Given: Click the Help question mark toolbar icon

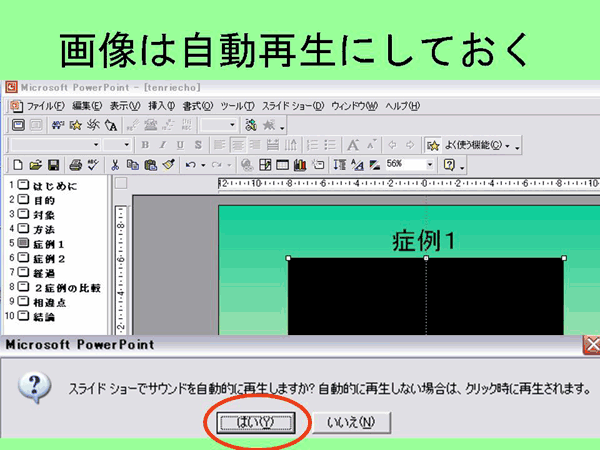Looking at the screenshot, I should 449,165.
